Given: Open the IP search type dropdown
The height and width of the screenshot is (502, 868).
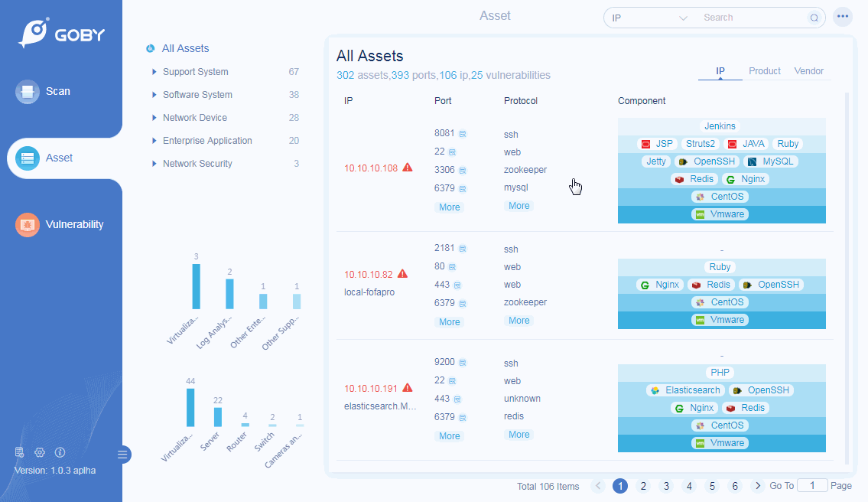Looking at the screenshot, I should tap(649, 18).
